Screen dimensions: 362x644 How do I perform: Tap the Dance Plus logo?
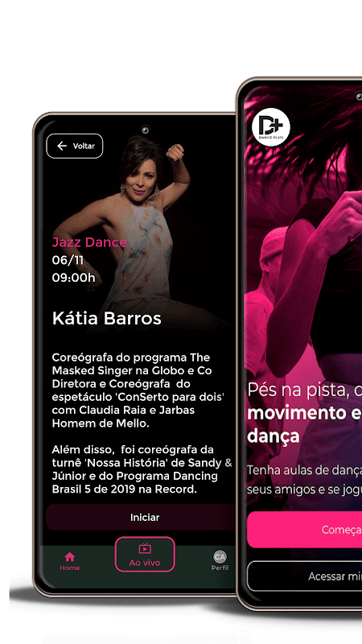click(271, 127)
